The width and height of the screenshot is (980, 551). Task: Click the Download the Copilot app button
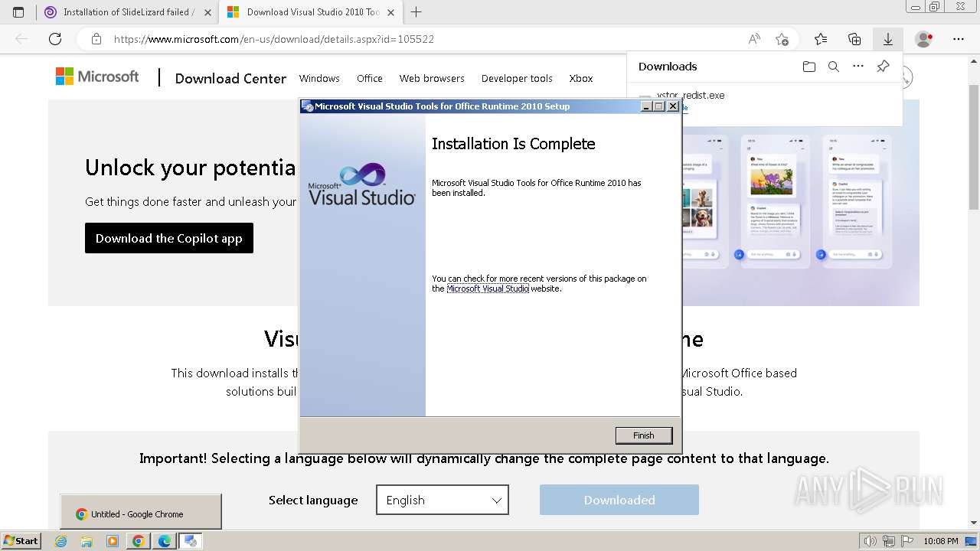click(169, 238)
